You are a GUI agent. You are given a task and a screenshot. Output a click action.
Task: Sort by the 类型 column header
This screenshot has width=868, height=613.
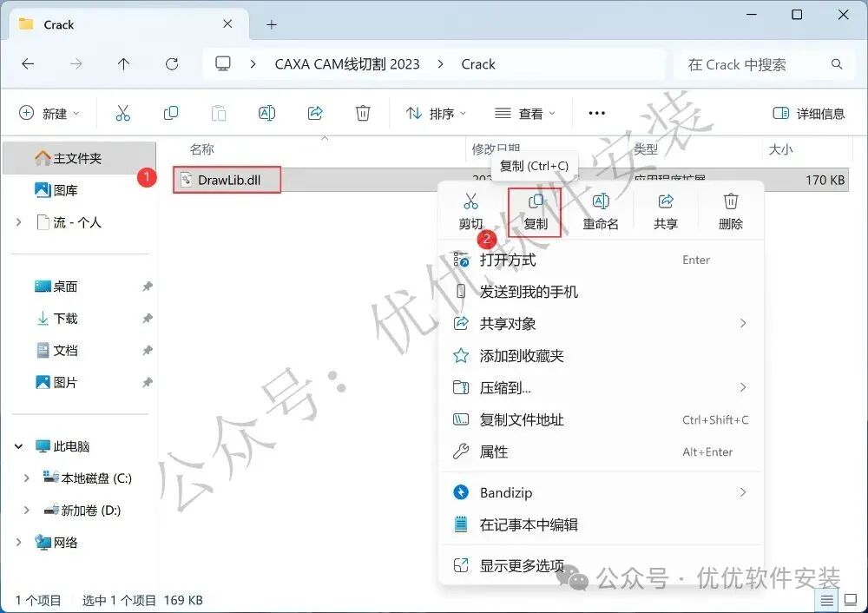(x=646, y=149)
